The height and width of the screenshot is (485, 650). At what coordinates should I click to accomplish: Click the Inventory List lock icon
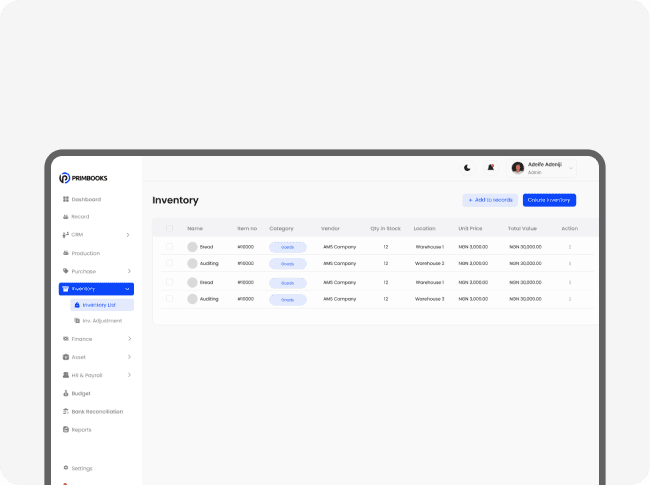(77, 305)
